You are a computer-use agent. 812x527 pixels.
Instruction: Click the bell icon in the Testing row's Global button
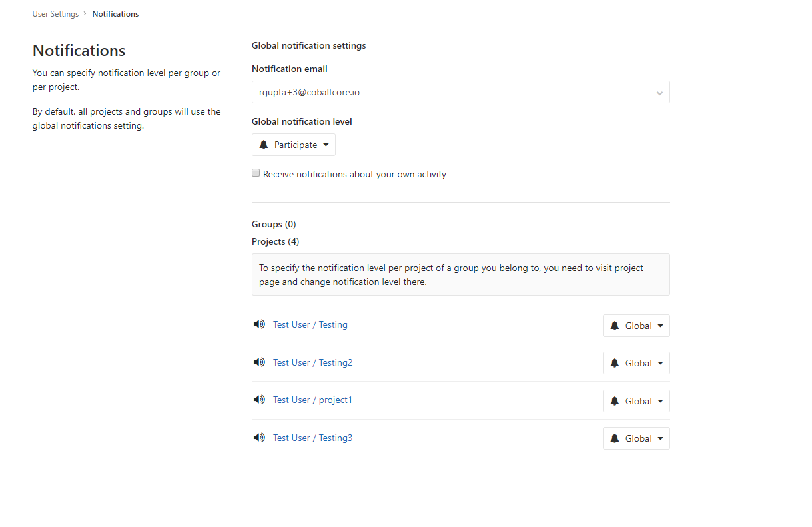[x=615, y=326]
